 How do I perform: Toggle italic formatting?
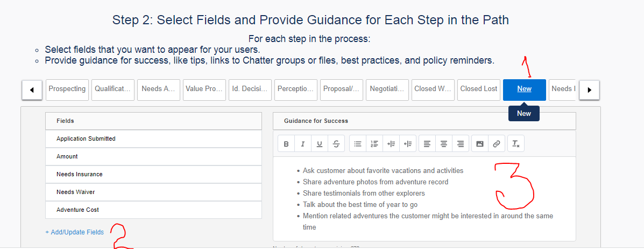303,144
